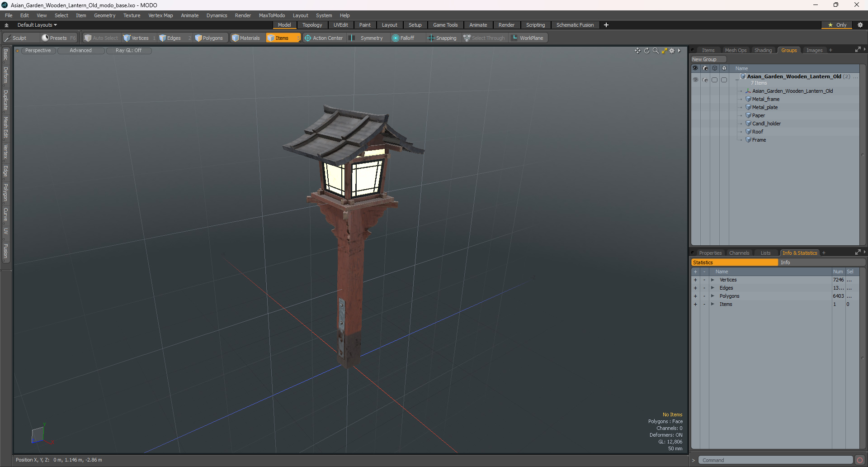This screenshot has height=467, width=868.
Task: Select the Metal_frame mesh item
Action: [765, 99]
